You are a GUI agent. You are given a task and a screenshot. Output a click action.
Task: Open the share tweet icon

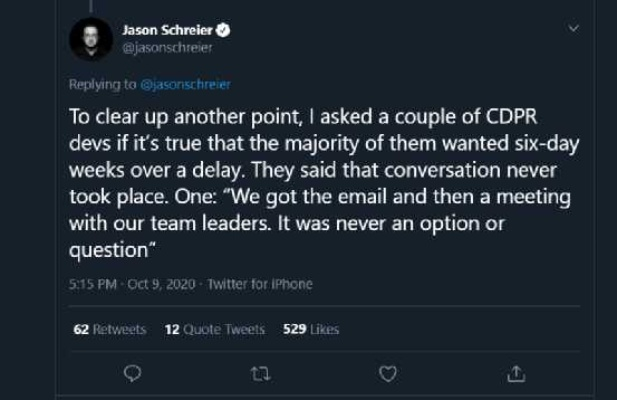coord(516,373)
